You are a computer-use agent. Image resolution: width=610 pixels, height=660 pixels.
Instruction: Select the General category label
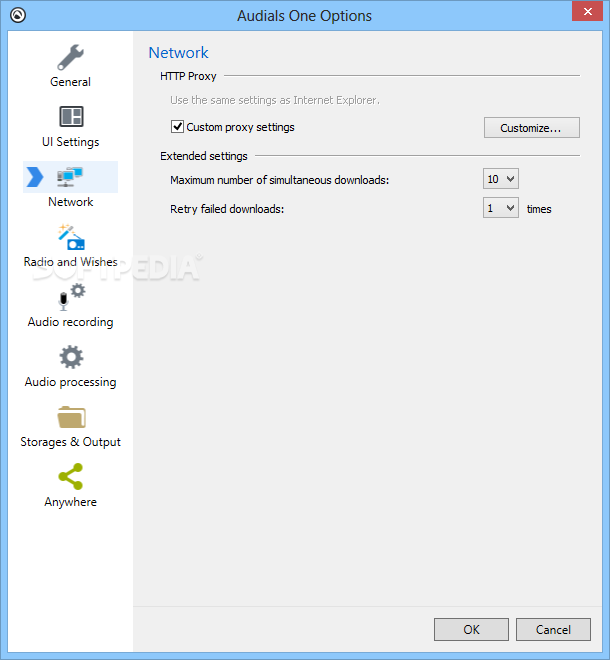pyautogui.click(x=70, y=82)
